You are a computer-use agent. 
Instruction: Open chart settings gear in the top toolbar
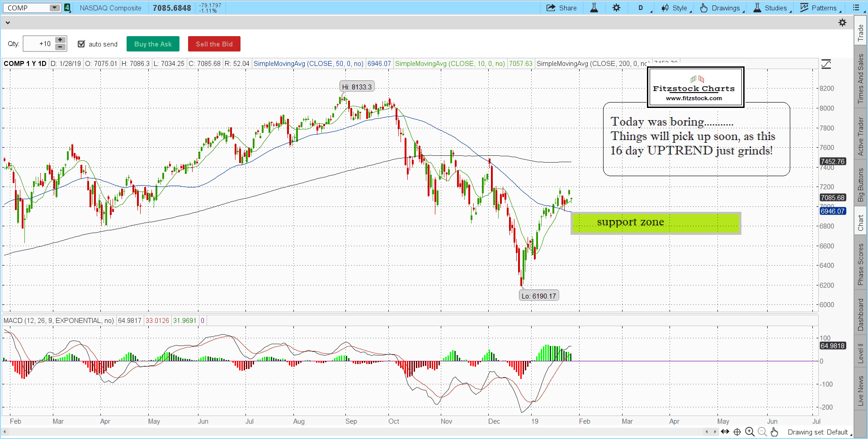[x=616, y=8]
